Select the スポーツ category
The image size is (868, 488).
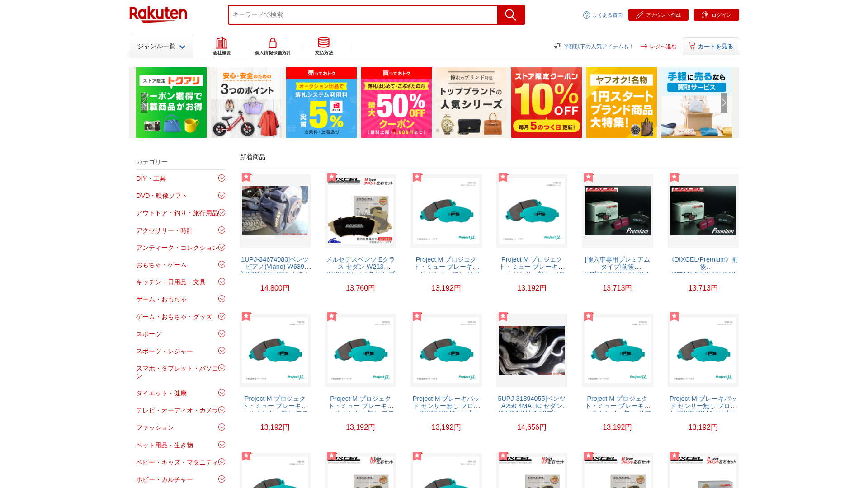coord(149,334)
